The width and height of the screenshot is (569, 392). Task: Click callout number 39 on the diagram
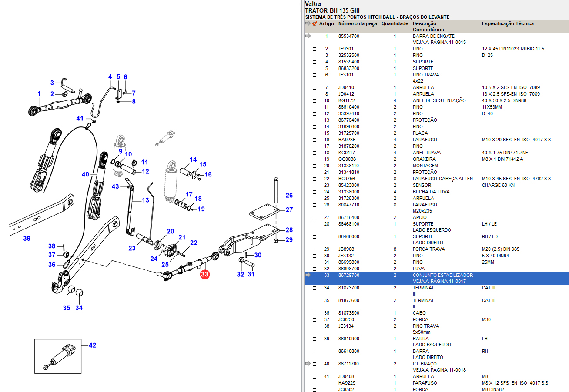click(x=27, y=238)
